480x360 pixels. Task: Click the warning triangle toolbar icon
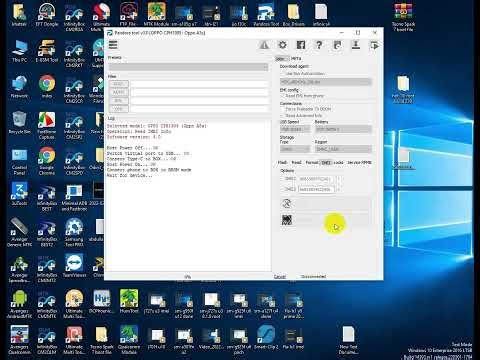(x=264, y=45)
